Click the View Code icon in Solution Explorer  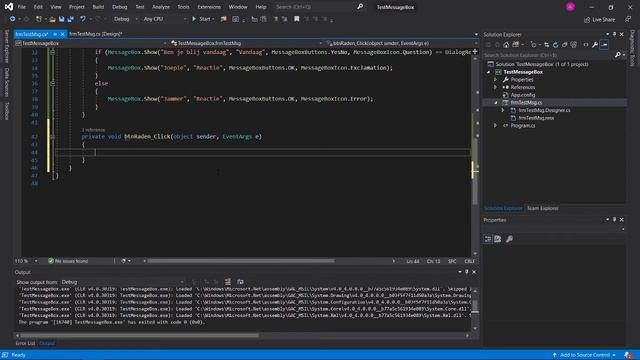(586, 45)
